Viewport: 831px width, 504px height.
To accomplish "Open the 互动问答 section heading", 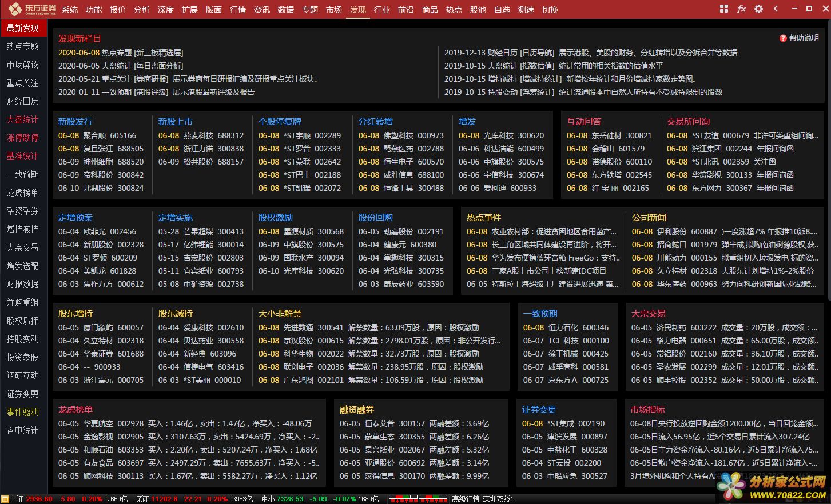I will (584, 122).
